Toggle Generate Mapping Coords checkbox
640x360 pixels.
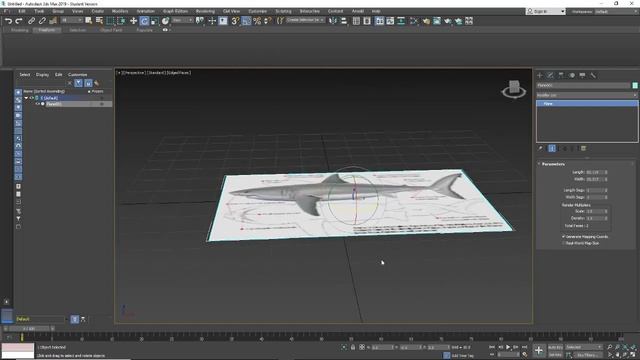click(564, 237)
